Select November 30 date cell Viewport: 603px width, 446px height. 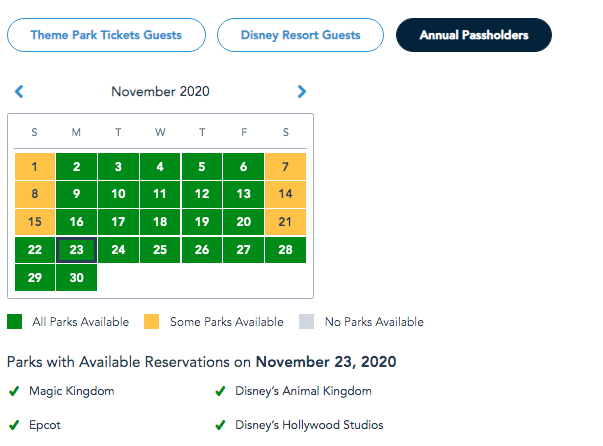(x=77, y=277)
